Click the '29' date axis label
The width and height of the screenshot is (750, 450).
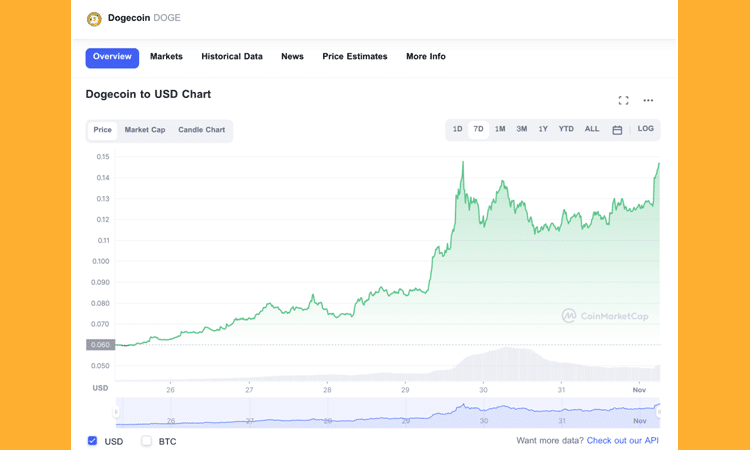405,390
